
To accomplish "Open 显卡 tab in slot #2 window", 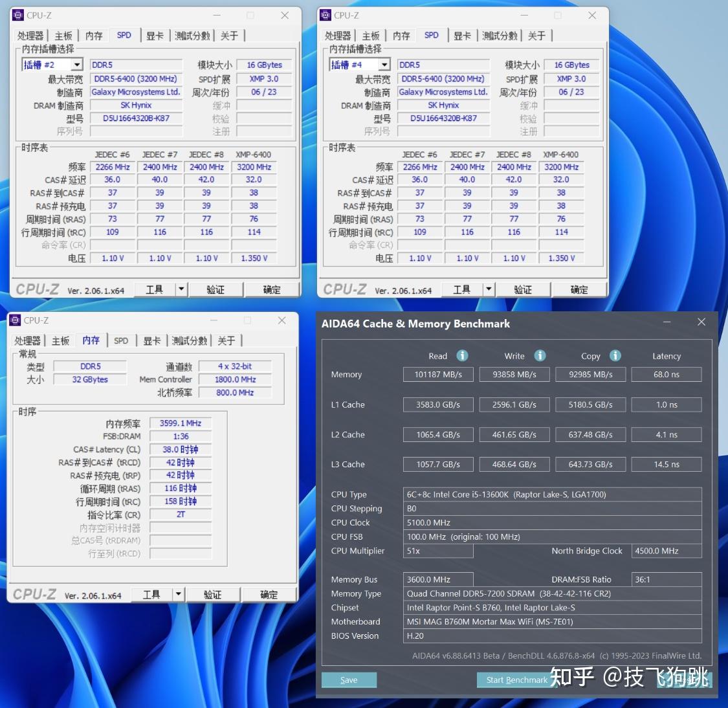I will click(x=155, y=36).
